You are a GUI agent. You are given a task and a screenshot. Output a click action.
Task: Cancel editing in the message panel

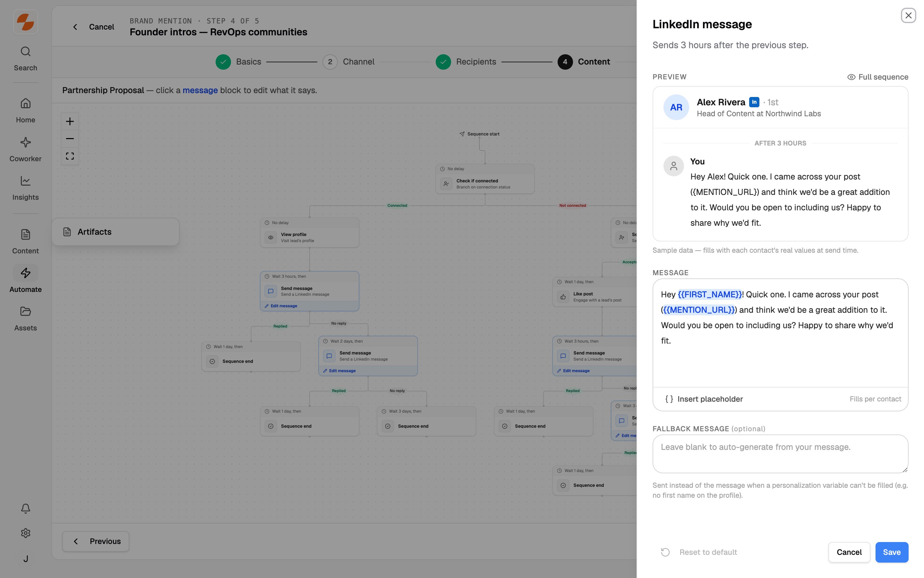849,552
